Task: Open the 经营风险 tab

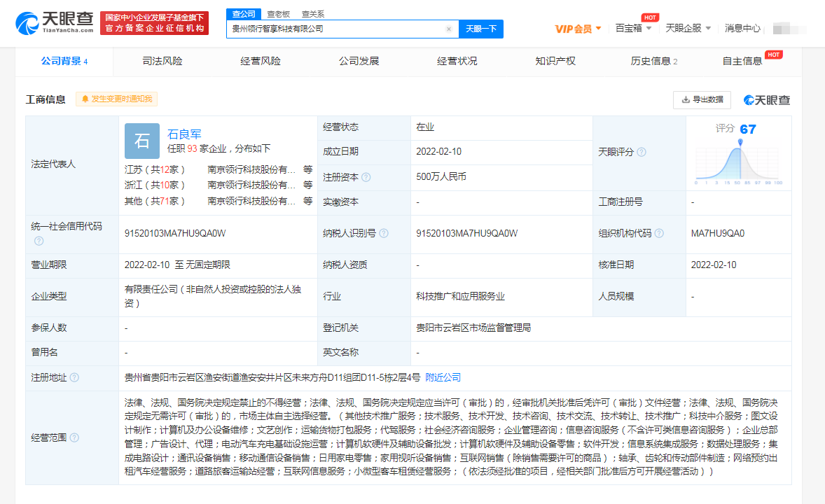Action: 261,61
